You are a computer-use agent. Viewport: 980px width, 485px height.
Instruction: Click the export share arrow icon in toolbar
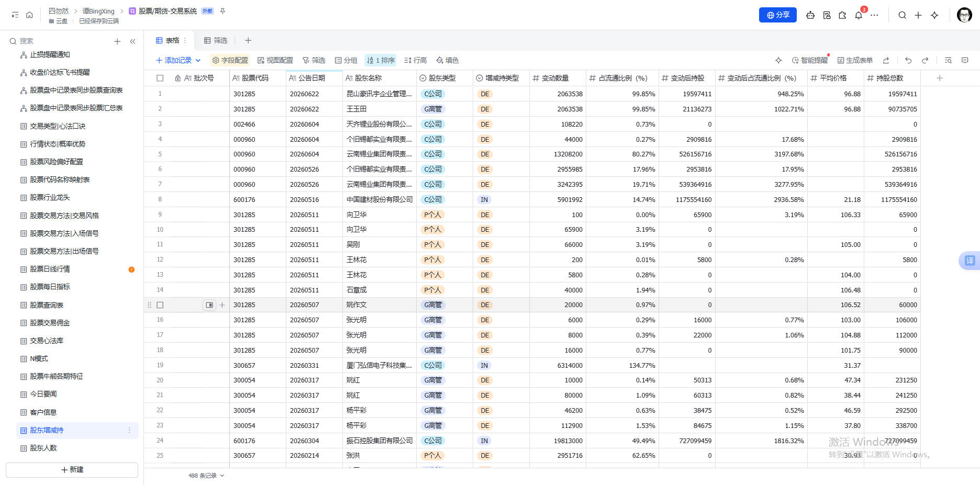pyautogui.click(x=886, y=60)
